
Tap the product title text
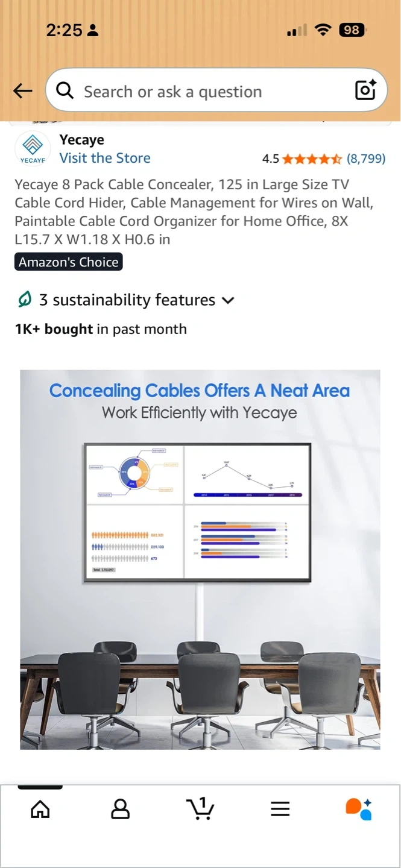click(194, 212)
